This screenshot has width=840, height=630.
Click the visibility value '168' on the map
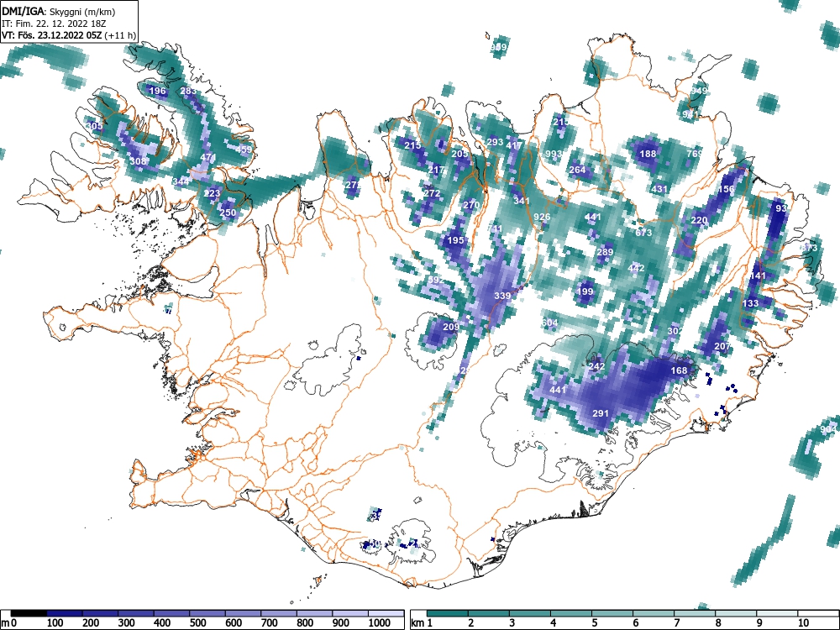click(x=679, y=370)
